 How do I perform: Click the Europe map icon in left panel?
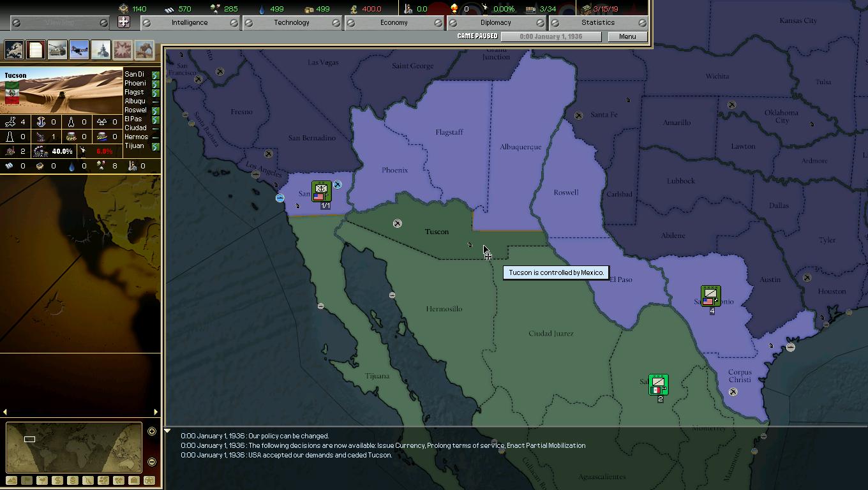[14, 49]
